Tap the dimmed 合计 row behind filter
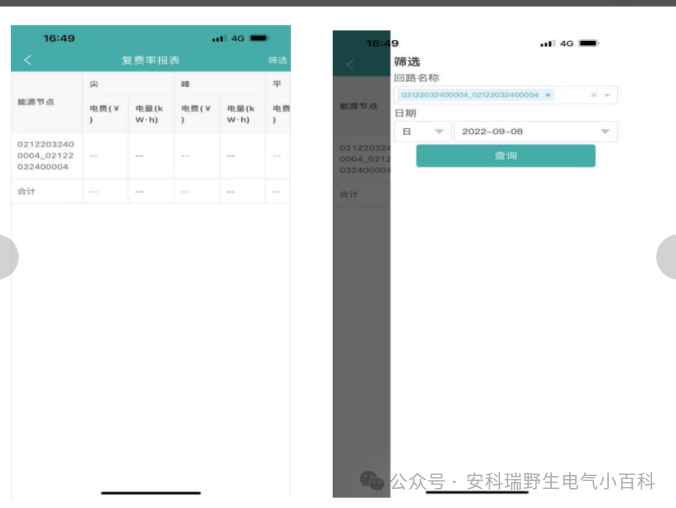 click(361, 194)
